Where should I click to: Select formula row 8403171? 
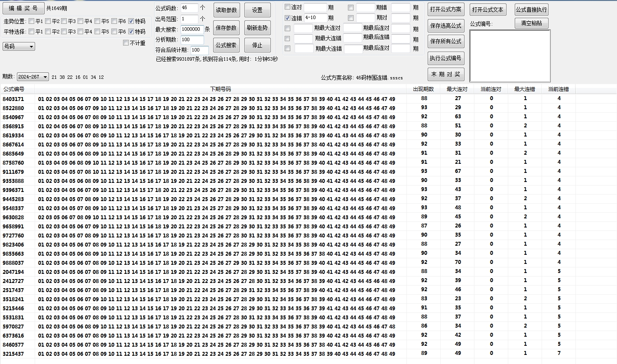tap(13, 99)
